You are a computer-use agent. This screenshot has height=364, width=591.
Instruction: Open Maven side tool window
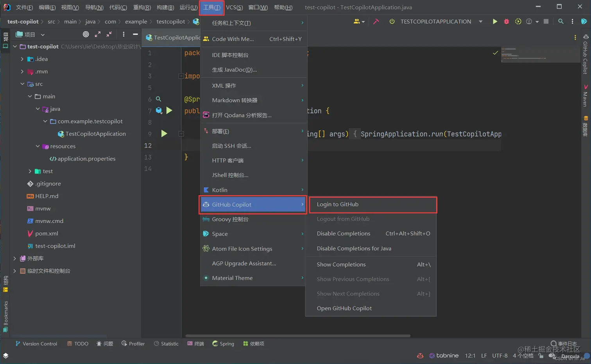(x=585, y=95)
